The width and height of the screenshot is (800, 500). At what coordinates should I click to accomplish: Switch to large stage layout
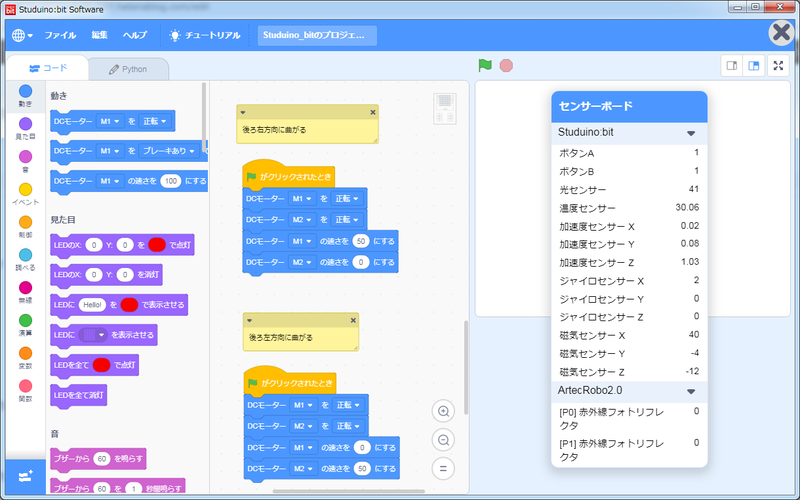754,66
